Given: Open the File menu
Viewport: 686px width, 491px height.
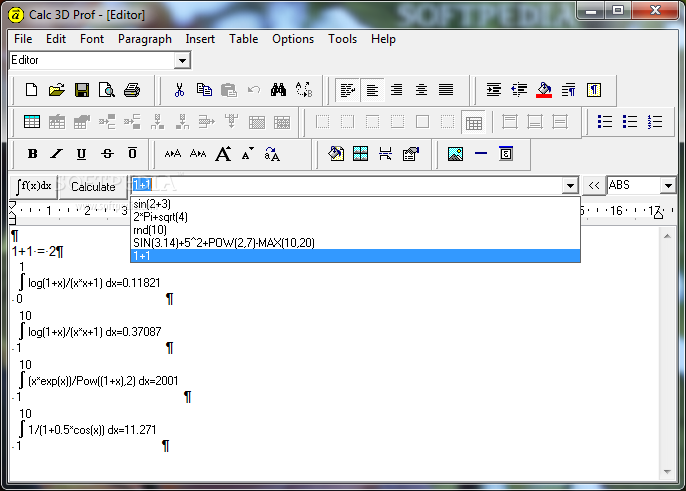Looking at the screenshot, I should (23, 39).
